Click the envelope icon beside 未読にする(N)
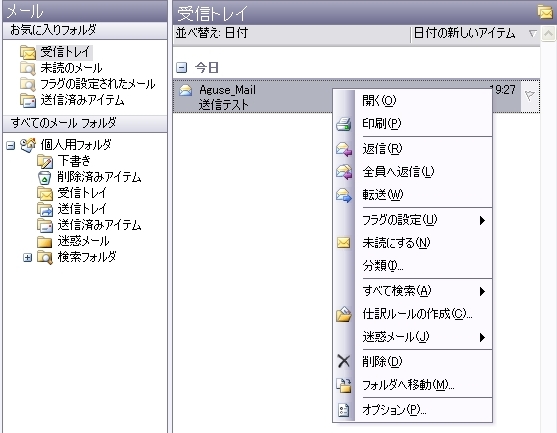This screenshot has height=433, width=557. tap(344, 243)
